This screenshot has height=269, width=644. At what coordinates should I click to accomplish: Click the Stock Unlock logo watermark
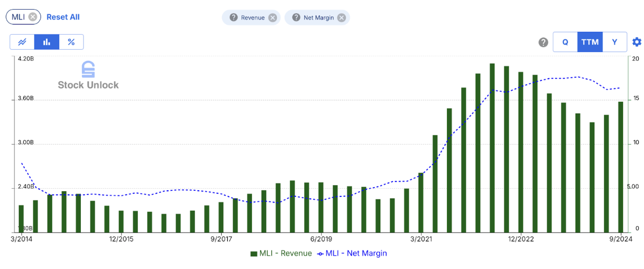click(x=88, y=76)
